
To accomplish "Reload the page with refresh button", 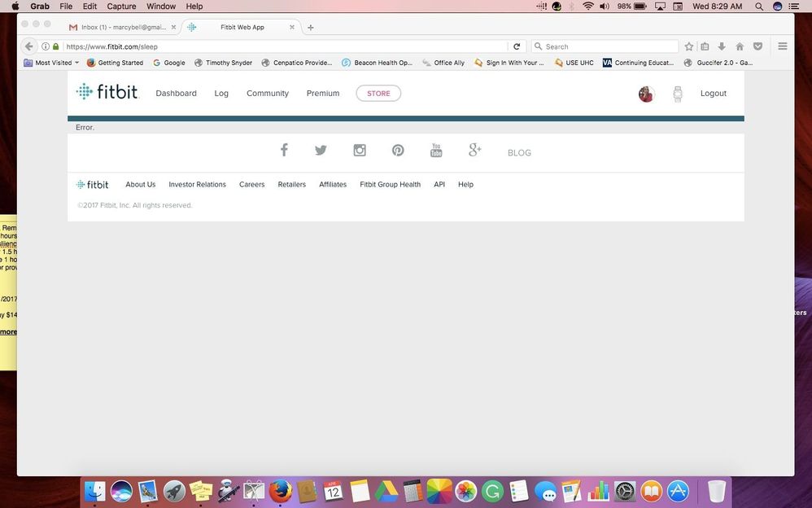I will point(516,46).
